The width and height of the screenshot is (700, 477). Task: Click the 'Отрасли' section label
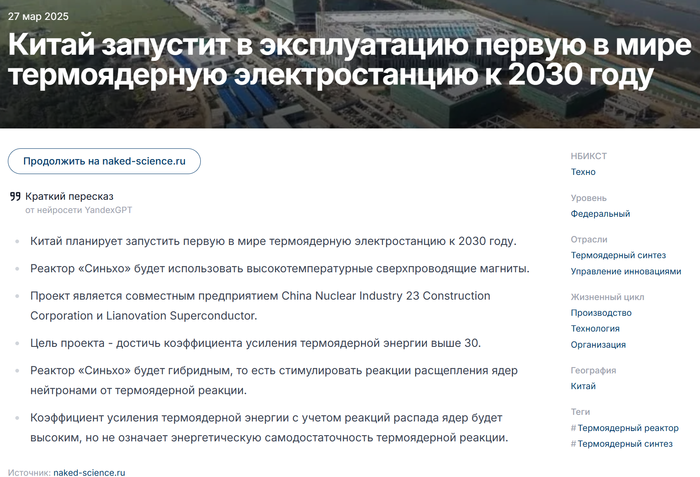pos(589,239)
